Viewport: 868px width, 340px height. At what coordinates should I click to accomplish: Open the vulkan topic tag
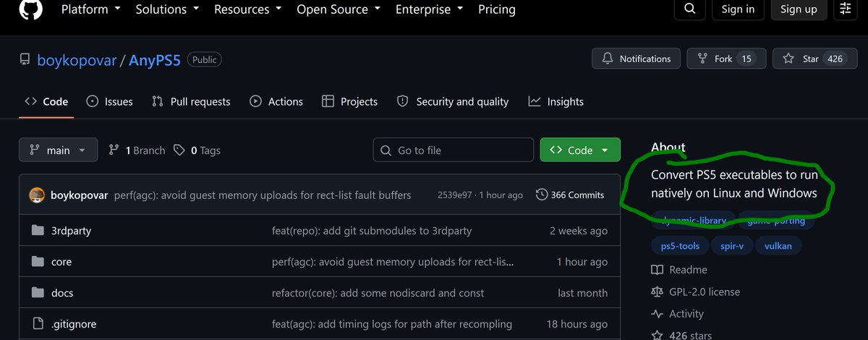click(778, 246)
